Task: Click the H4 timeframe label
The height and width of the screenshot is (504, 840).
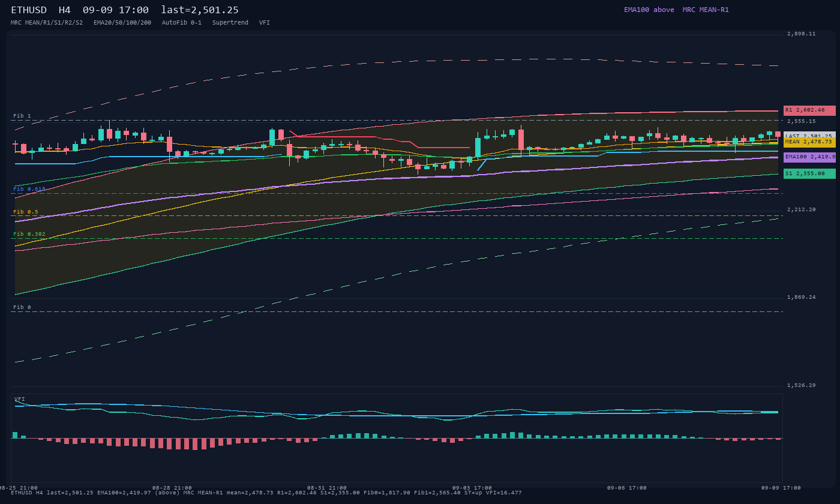Action: [65, 10]
